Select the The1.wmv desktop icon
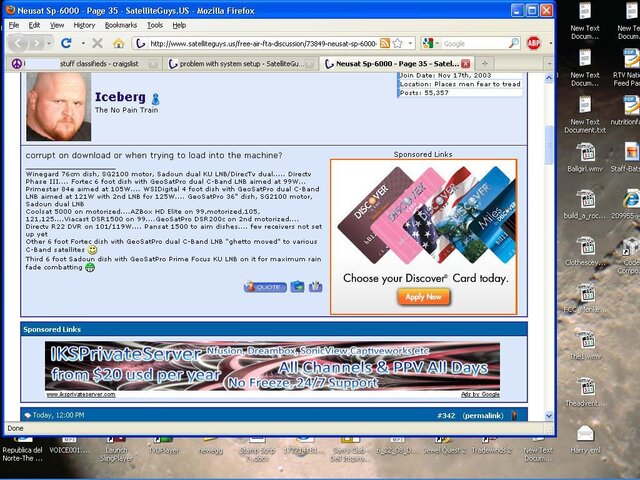Image resolution: width=640 pixels, height=480 pixels. [585, 345]
